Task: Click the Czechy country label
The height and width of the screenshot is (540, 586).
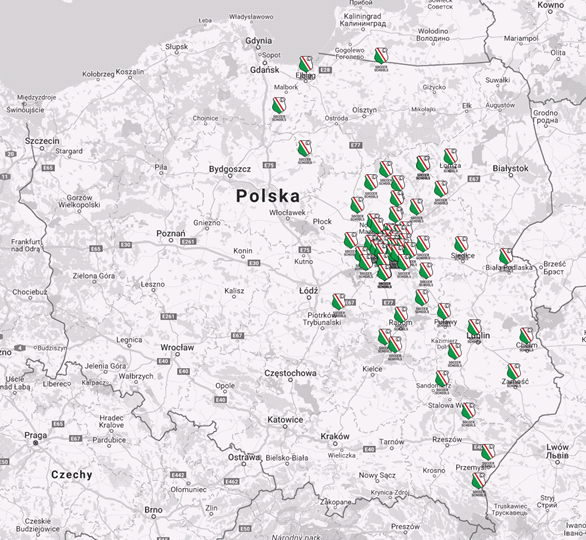Action: [72, 475]
